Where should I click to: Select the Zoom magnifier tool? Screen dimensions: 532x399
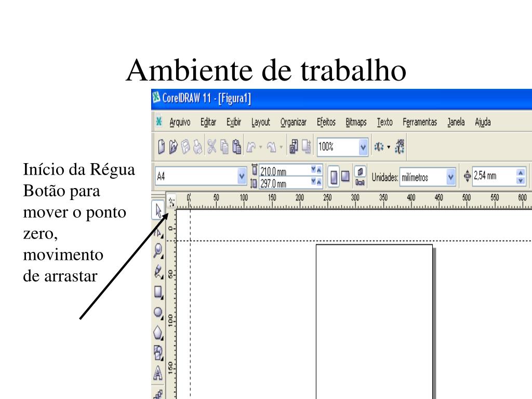point(158,251)
